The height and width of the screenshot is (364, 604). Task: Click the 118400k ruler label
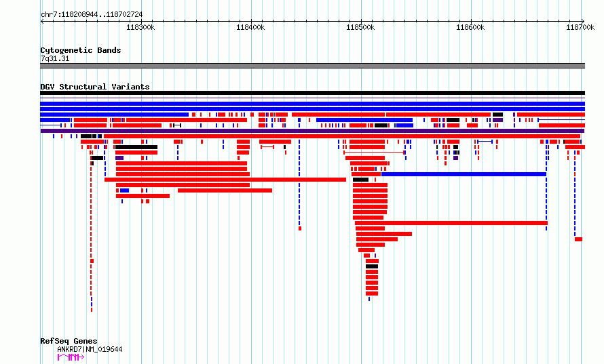click(250, 27)
